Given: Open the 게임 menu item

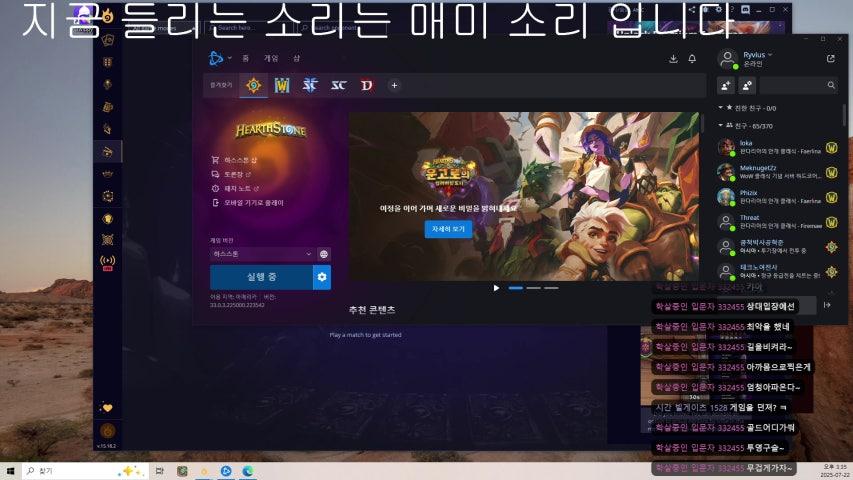Looking at the screenshot, I should tap(271, 58).
